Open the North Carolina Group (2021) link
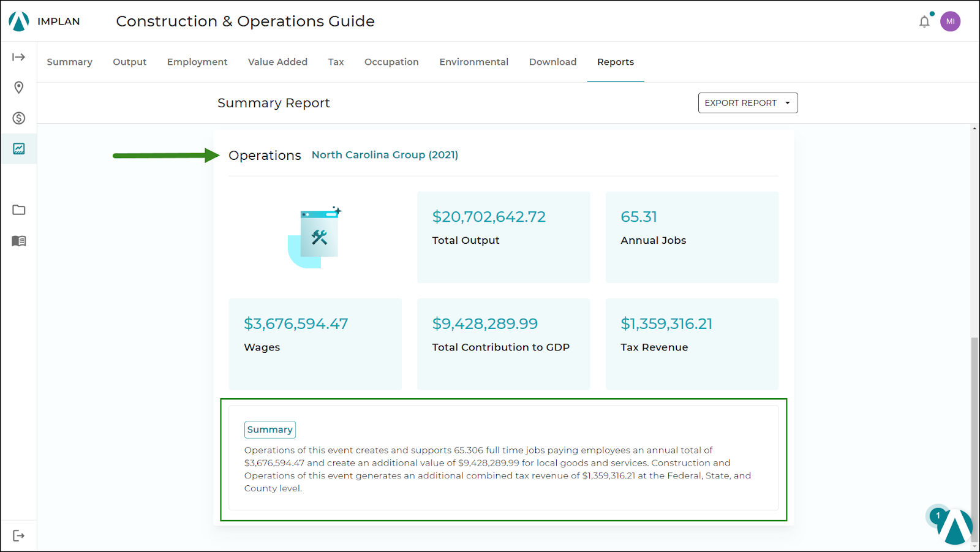The height and width of the screenshot is (552, 980). (x=385, y=154)
